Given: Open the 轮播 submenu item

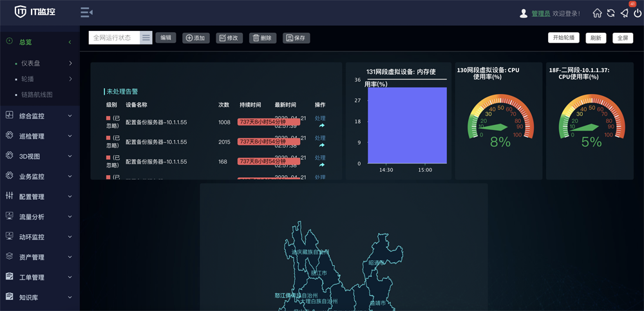Looking at the screenshot, I should point(27,79).
